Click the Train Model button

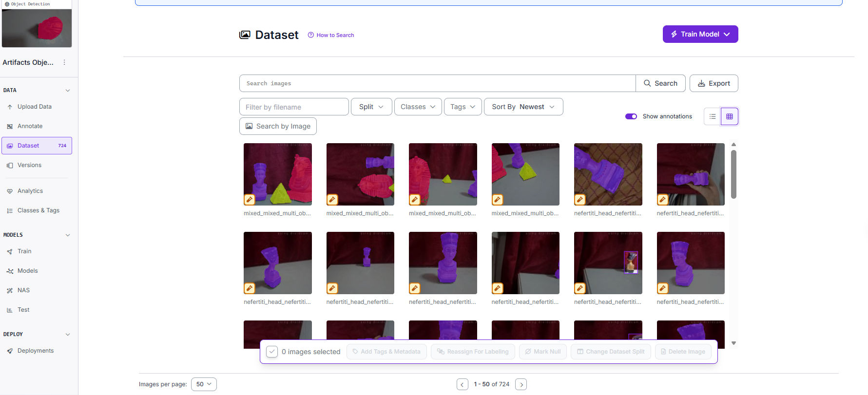pos(700,34)
